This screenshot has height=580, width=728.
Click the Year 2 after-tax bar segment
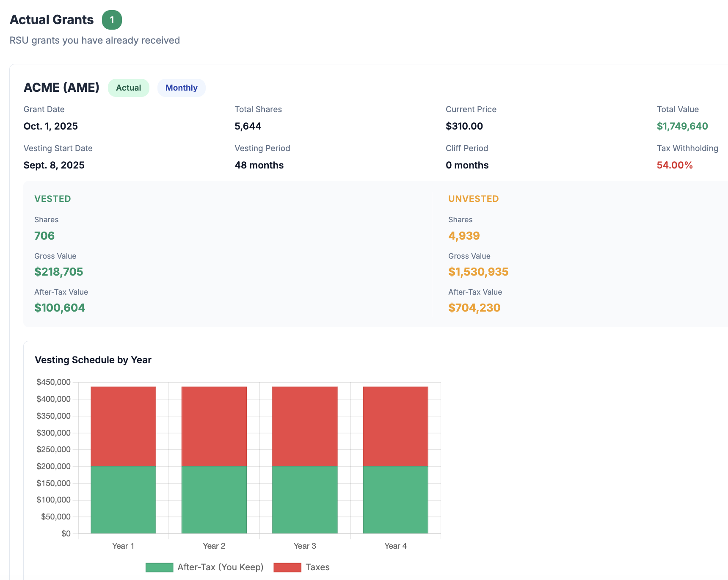pos(214,500)
